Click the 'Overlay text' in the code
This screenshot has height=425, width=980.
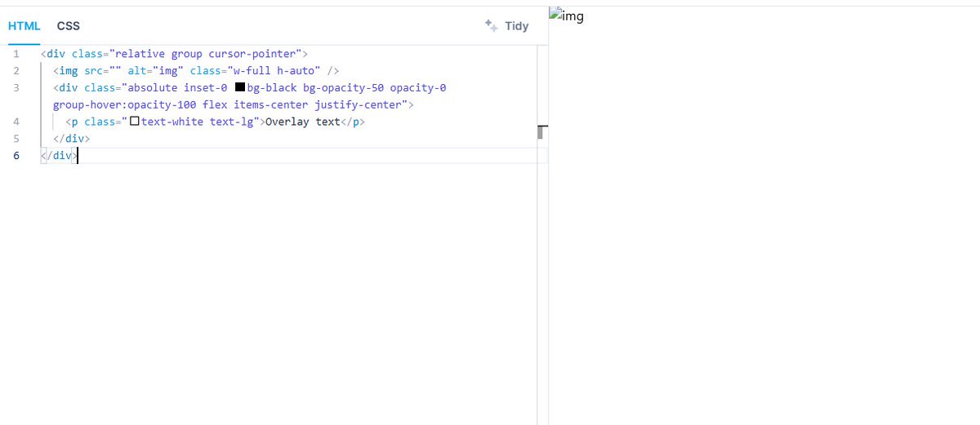(x=302, y=122)
